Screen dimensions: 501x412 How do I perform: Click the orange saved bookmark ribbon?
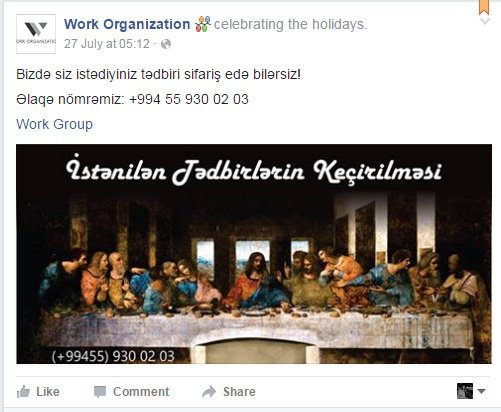484,7
